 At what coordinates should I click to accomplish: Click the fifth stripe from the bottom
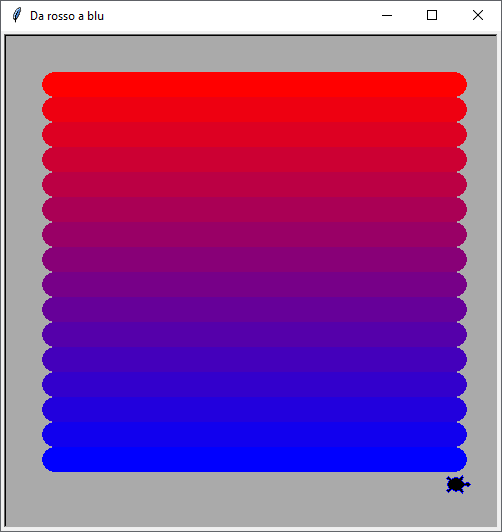pos(254,359)
